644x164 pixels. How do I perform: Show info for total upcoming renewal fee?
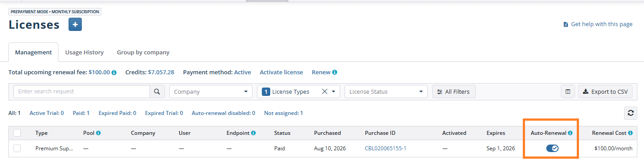pos(114,72)
